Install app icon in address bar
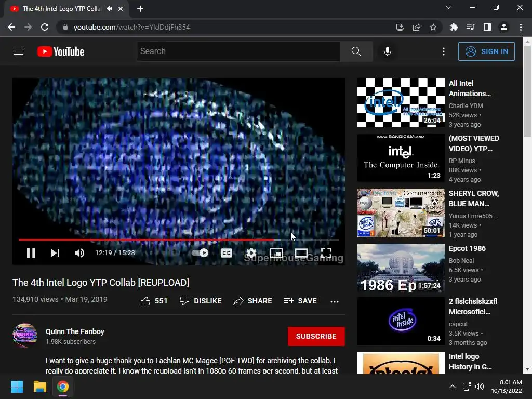Viewport: 532px width, 399px height. (x=400, y=27)
